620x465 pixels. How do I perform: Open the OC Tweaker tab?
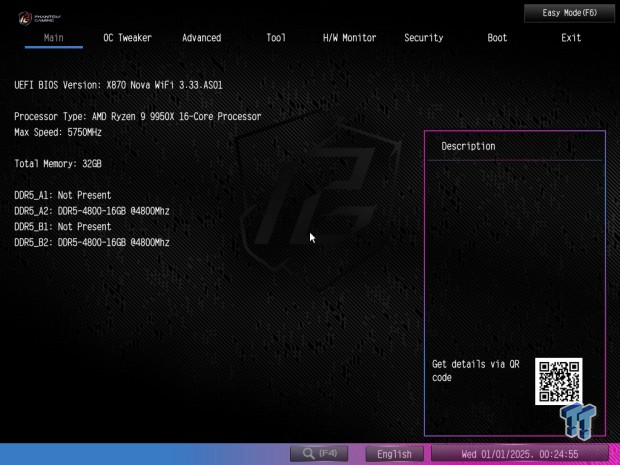[127, 38]
